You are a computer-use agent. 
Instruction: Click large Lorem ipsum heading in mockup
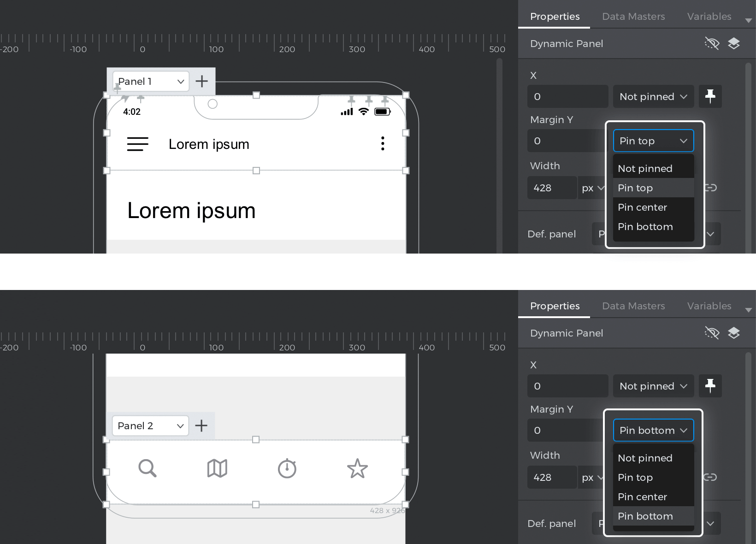(191, 211)
